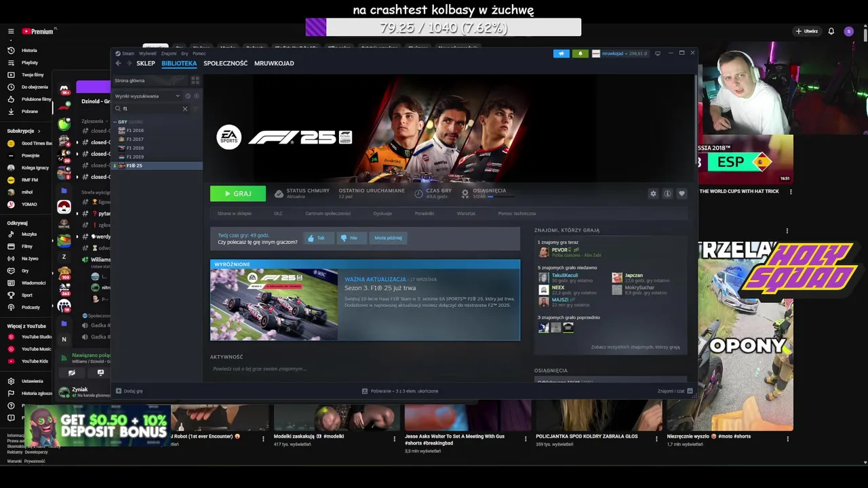This screenshot has height=488, width=868.
Task: Open YouTube account avatar
Action: 848,31
